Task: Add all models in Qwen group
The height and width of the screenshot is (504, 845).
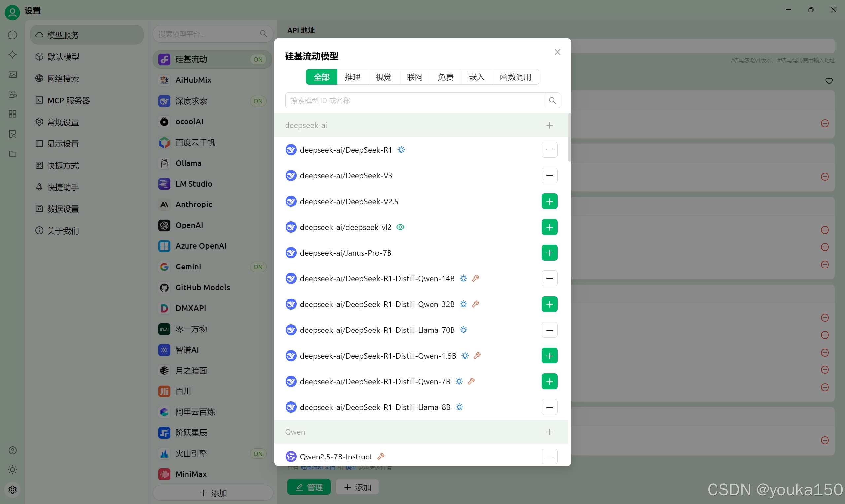Action: [x=549, y=432]
